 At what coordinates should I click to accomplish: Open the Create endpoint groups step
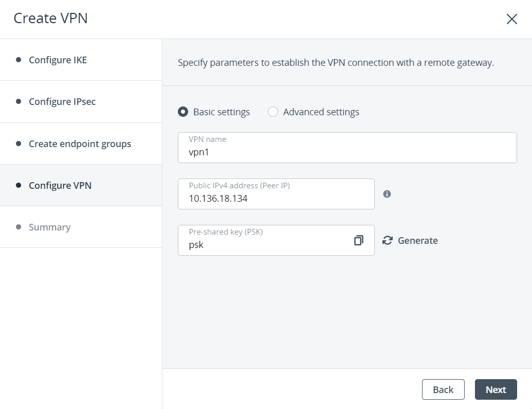coord(80,144)
